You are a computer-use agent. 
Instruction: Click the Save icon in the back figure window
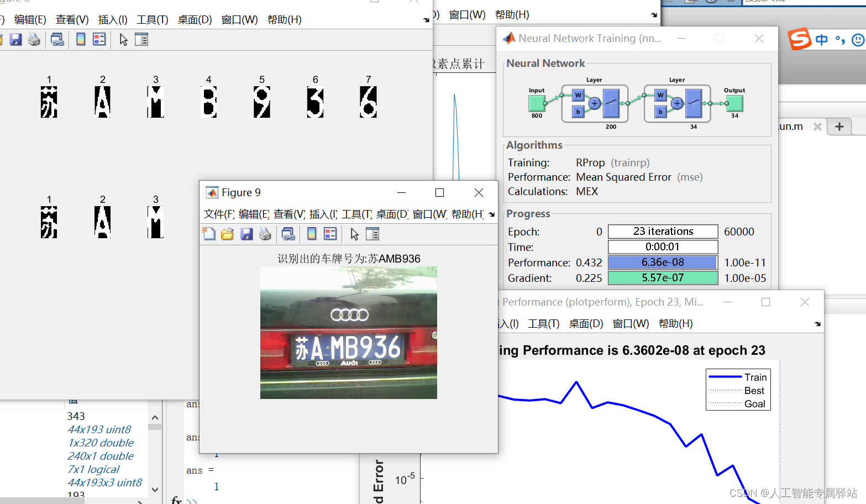[x=15, y=39]
